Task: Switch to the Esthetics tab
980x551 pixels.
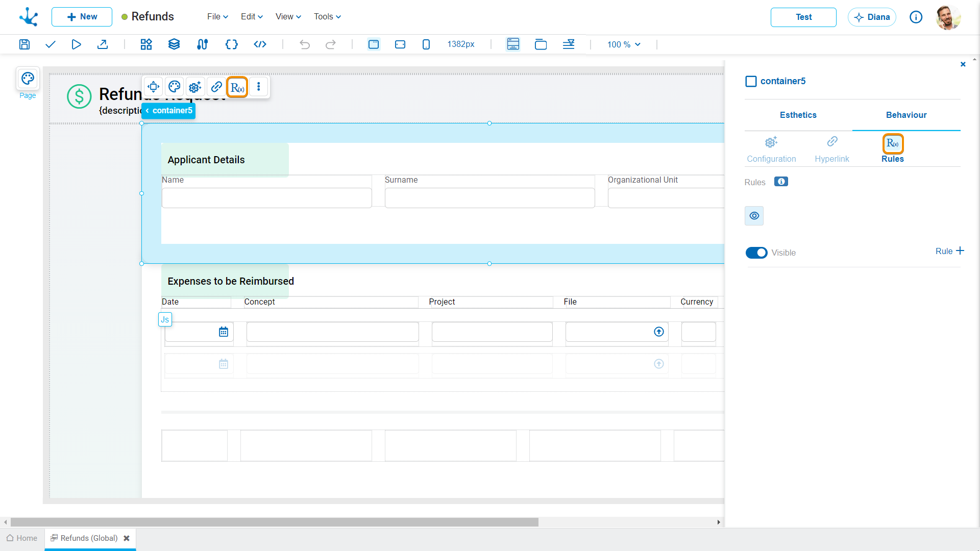Action: tap(798, 115)
